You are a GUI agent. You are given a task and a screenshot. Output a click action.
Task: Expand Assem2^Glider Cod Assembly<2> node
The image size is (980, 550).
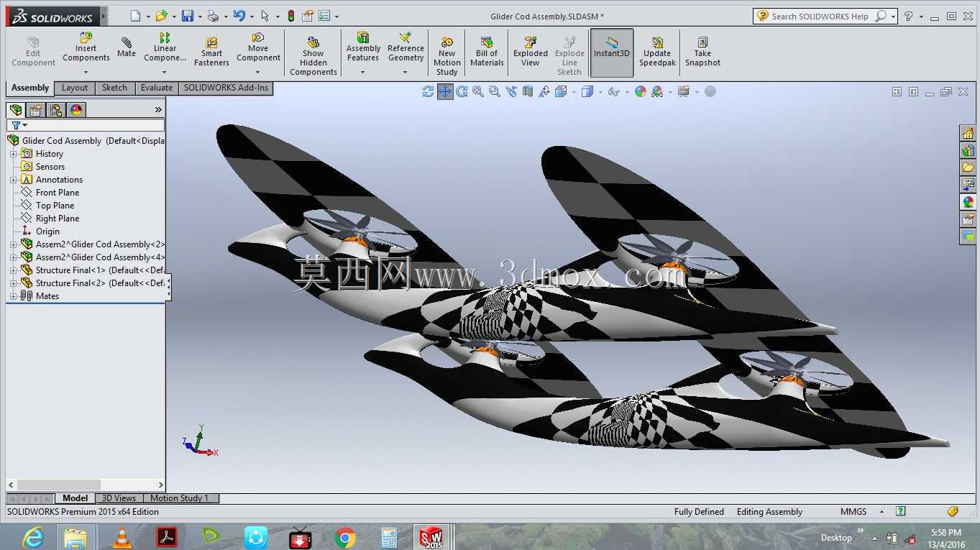13,244
